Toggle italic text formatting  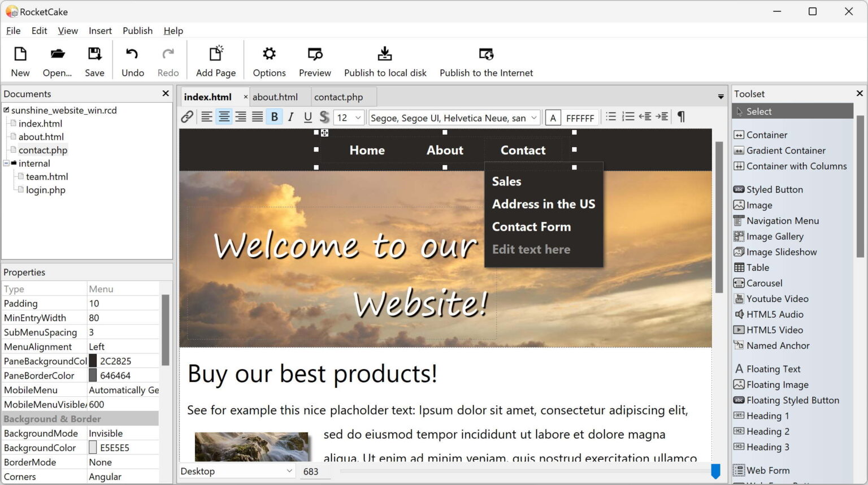(290, 116)
